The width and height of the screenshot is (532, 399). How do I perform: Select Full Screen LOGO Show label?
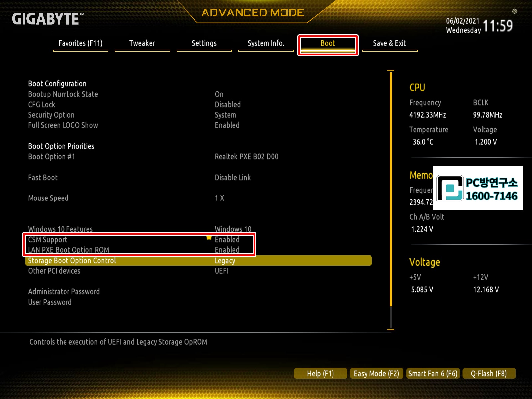click(63, 125)
